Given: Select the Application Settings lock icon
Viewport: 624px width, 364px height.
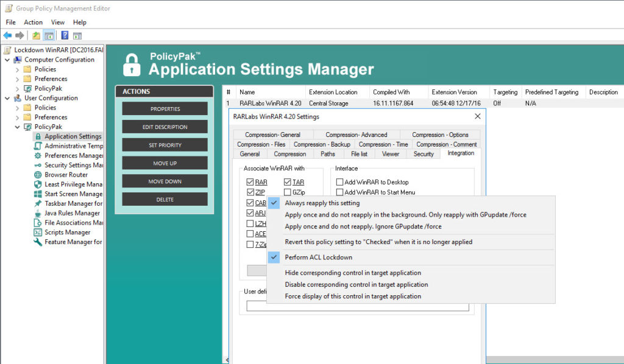Looking at the screenshot, I should (x=38, y=136).
